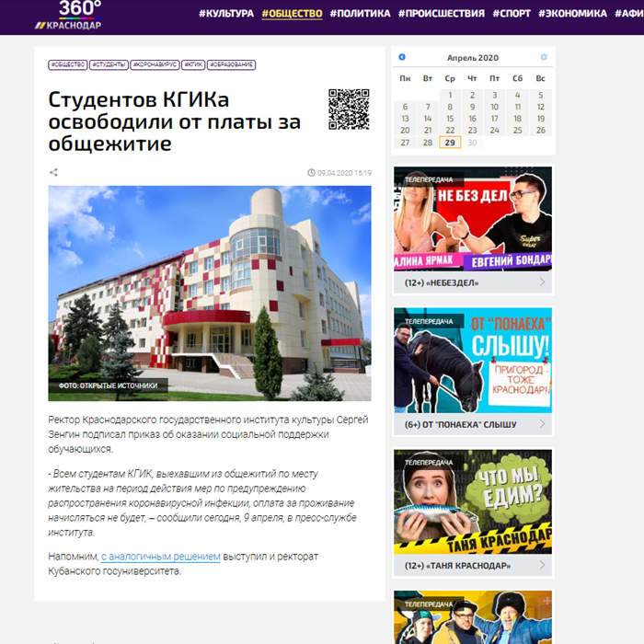Select #ПРОИСШЕСТВИЯ in the top navigation

point(442,14)
